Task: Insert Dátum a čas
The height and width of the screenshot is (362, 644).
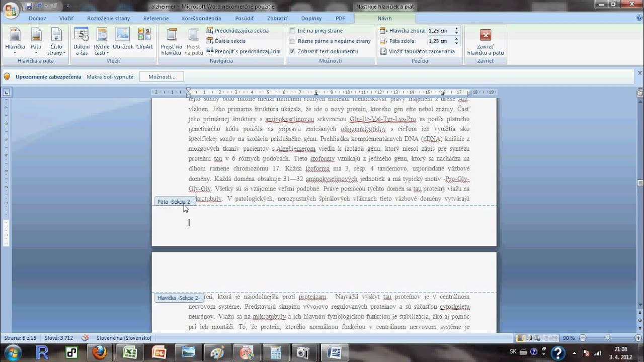Action: point(82,41)
